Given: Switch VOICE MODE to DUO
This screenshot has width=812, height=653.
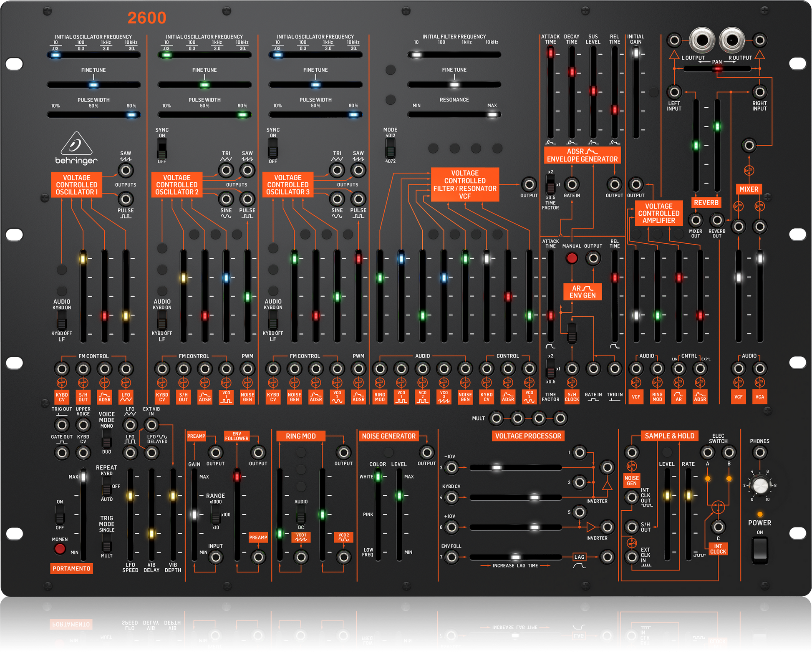Looking at the screenshot, I should point(107,442).
